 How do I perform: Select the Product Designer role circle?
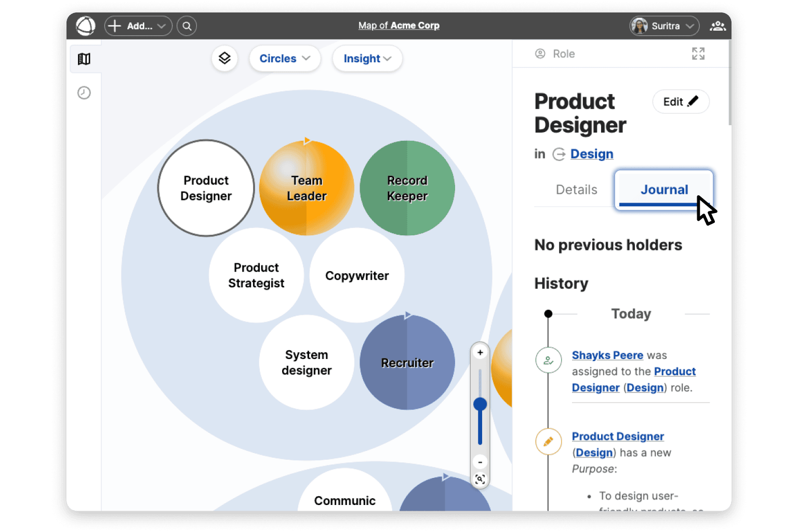coord(206,188)
